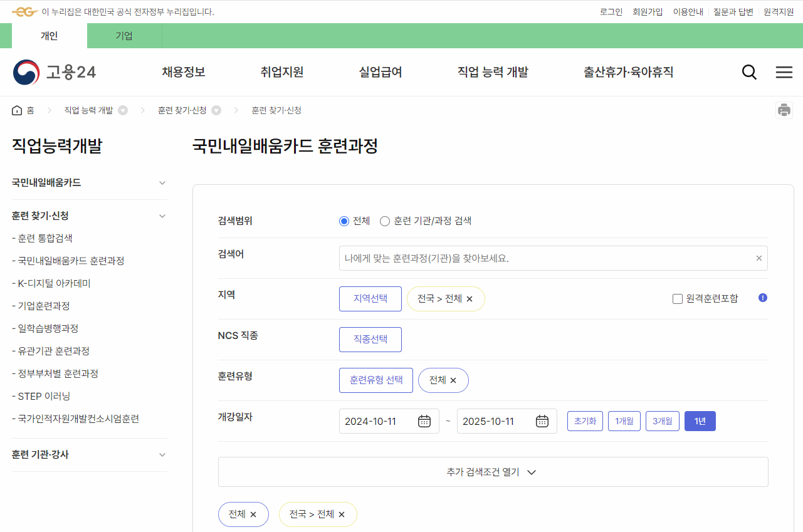Screen dimensions: 803x532
Task: Click the blue info icon beside 원격훈련포함
Action: (762, 298)
